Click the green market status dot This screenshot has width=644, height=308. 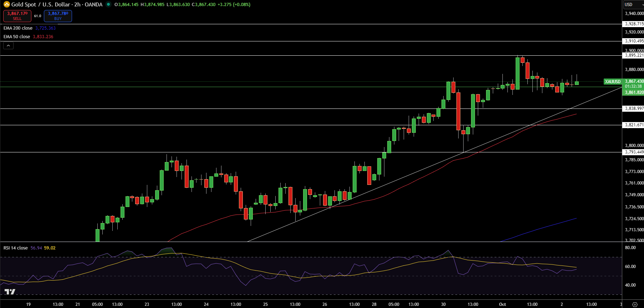tap(108, 5)
